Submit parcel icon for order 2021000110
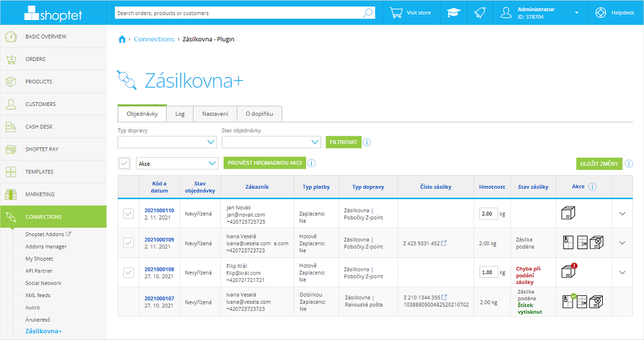Image resolution: width=644 pixels, height=340 pixels. [x=568, y=213]
